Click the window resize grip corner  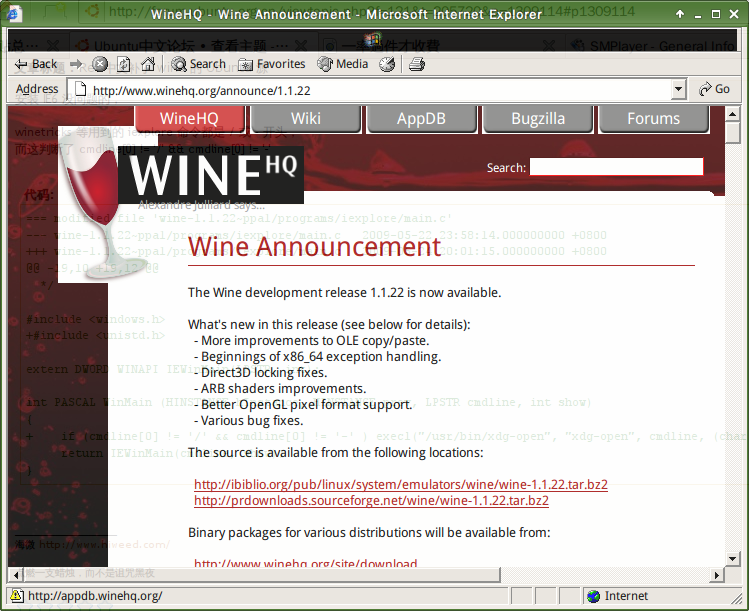pyautogui.click(x=736, y=597)
